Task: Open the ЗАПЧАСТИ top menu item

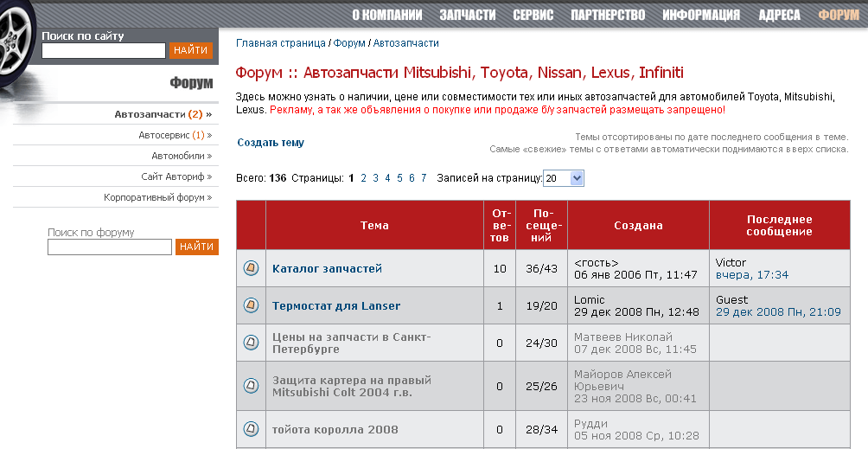Action: point(467,15)
